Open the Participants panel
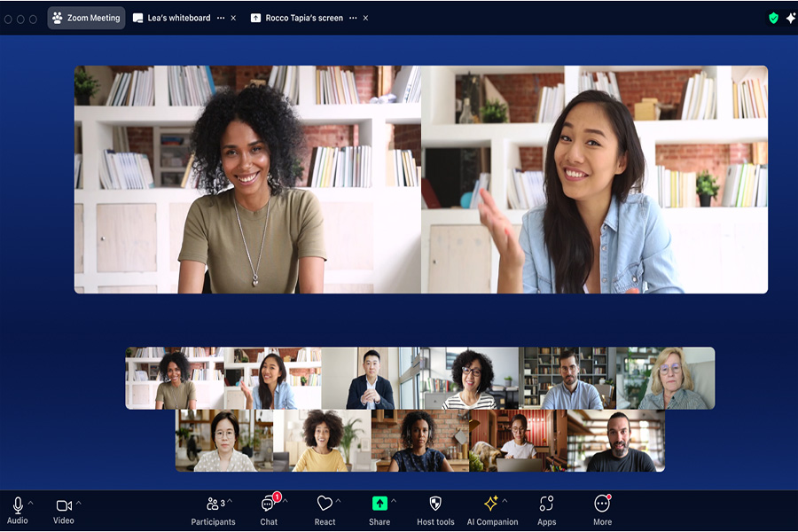The width and height of the screenshot is (798, 532). coord(213,505)
